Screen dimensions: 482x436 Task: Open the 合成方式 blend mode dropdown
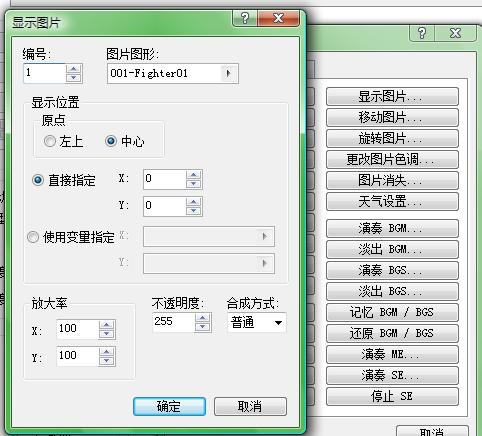[x=278, y=322]
